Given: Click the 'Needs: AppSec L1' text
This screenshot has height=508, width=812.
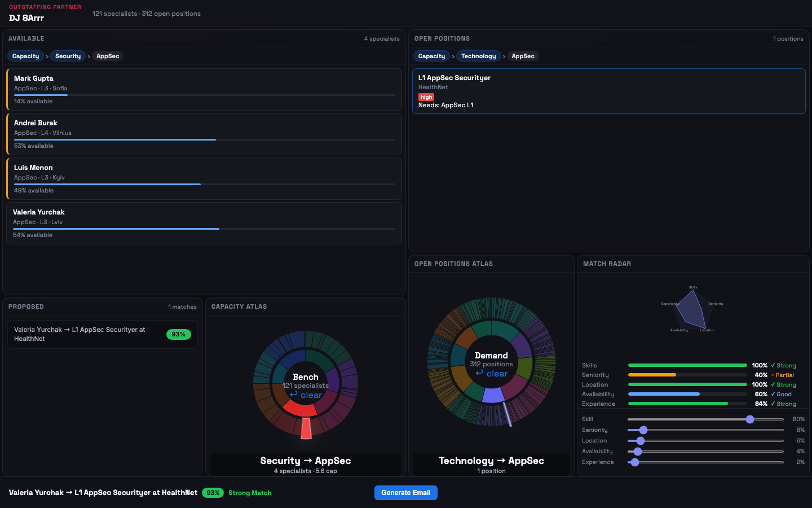Looking at the screenshot, I should point(446,105).
